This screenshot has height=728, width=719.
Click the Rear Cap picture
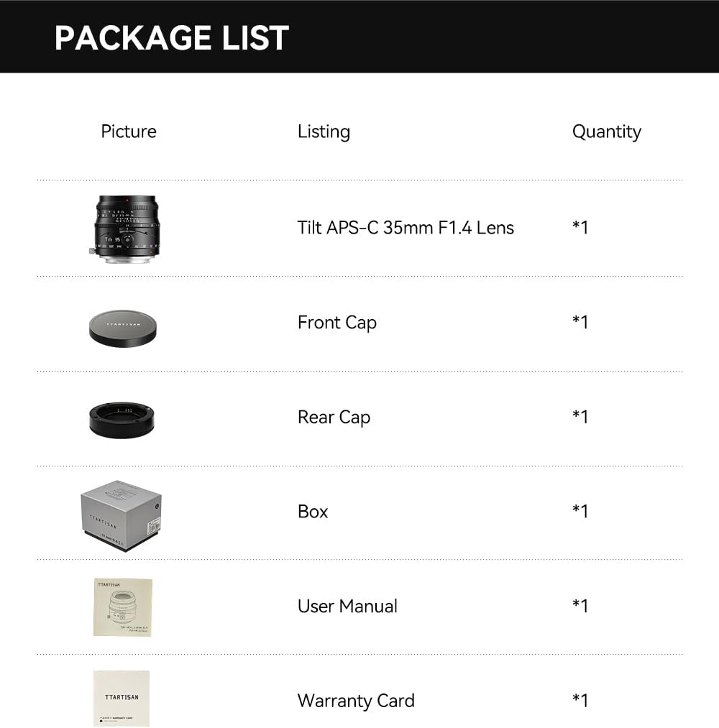click(122, 418)
